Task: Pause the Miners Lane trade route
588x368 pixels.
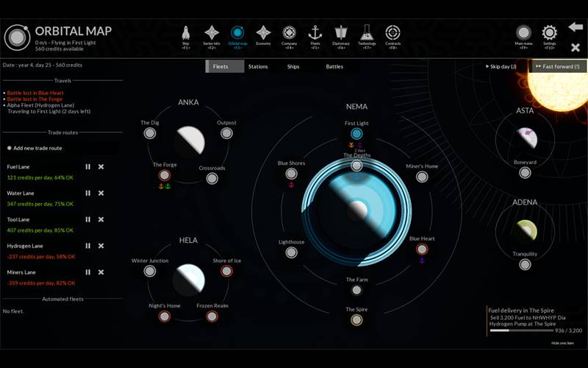Action: [88, 272]
